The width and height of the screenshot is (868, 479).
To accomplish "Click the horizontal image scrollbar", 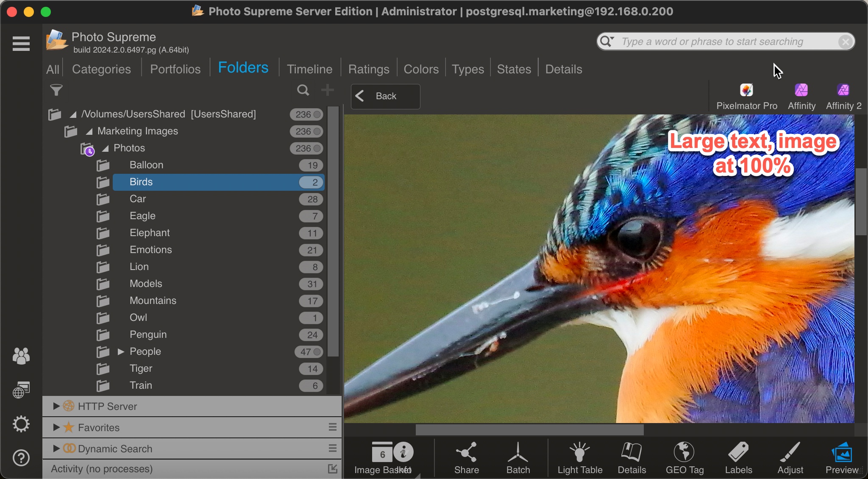I will 530,430.
